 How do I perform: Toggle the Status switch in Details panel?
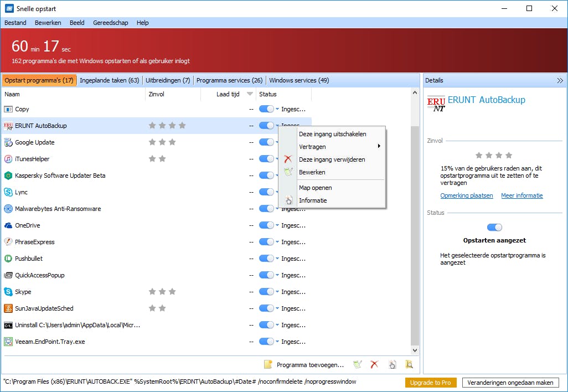click(494, 228)
